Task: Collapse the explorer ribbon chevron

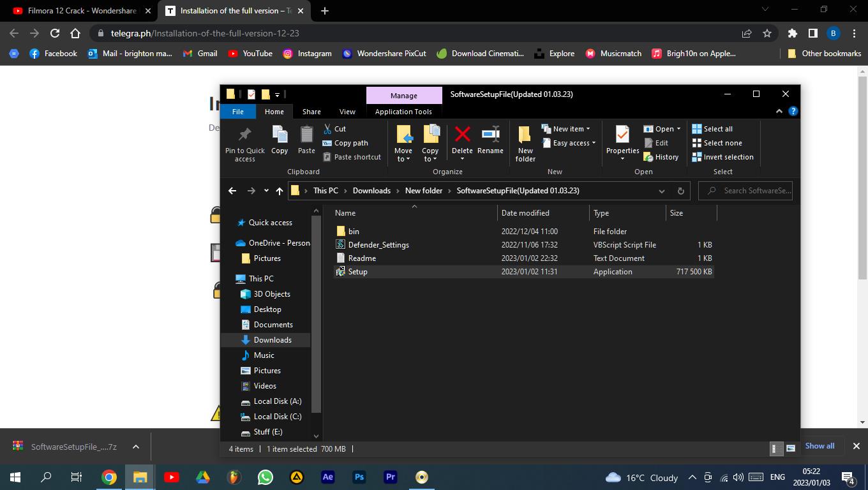Action: [779, 111]
